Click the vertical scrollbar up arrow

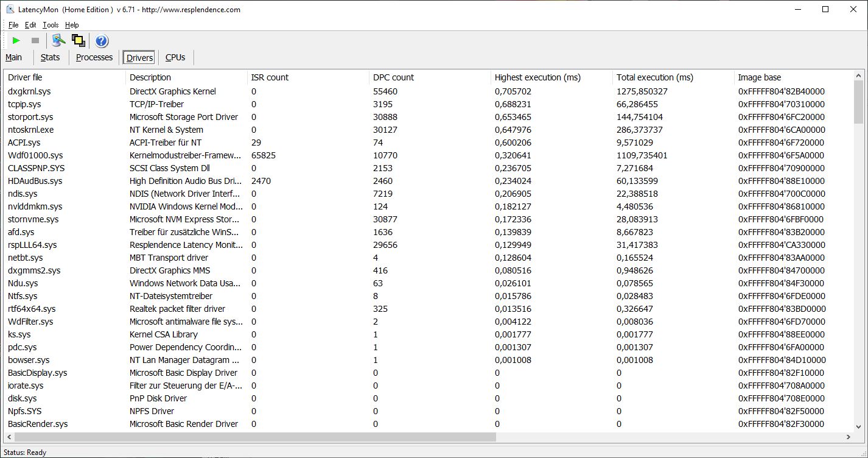[859, 76]
